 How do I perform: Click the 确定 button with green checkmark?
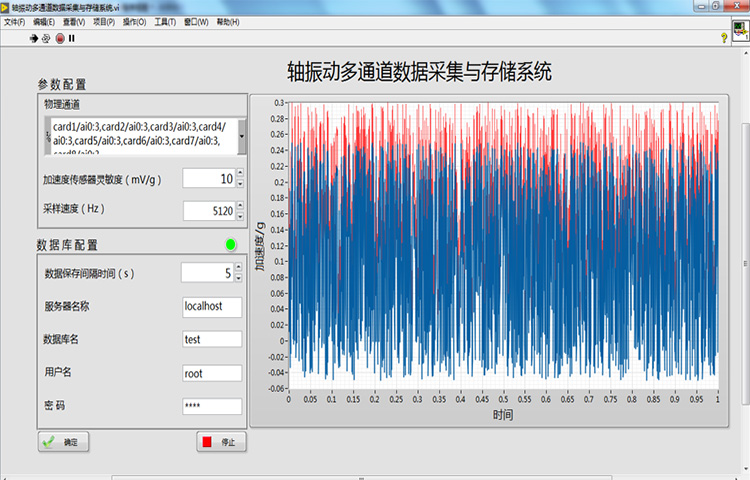coord(64,441)
